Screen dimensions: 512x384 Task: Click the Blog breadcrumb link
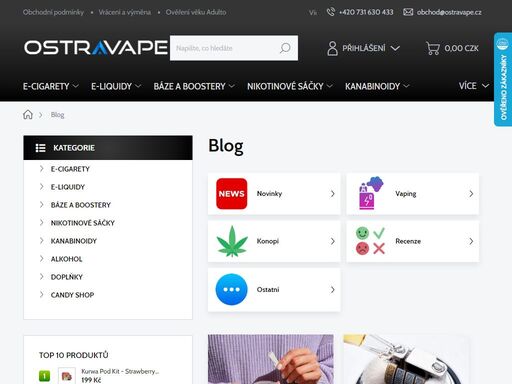click(57, 115)
